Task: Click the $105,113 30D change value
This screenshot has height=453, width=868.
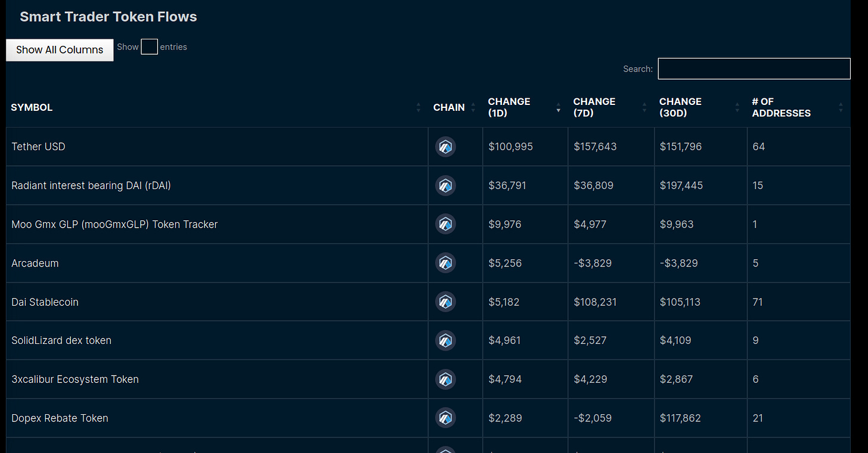Action: pos(680,302)
